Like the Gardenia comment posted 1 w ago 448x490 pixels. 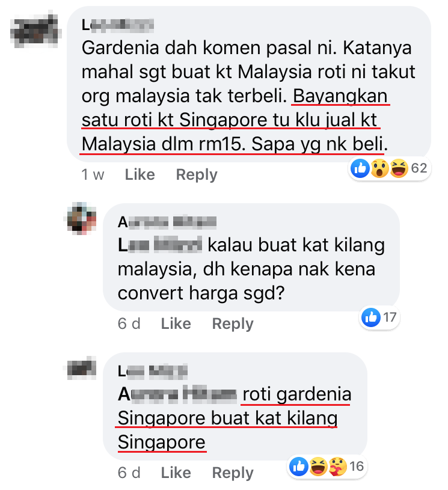pyautogui.click(x=140, y=174)
